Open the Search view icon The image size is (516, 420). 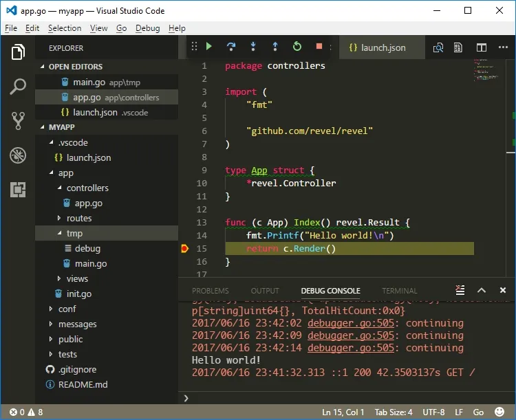click(x=18, y=87)
